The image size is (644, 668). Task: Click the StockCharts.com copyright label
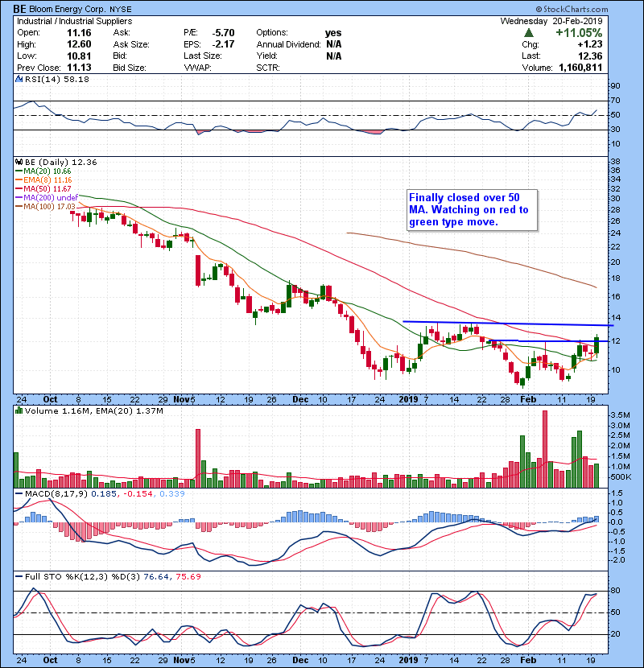(x=572, y=9)
